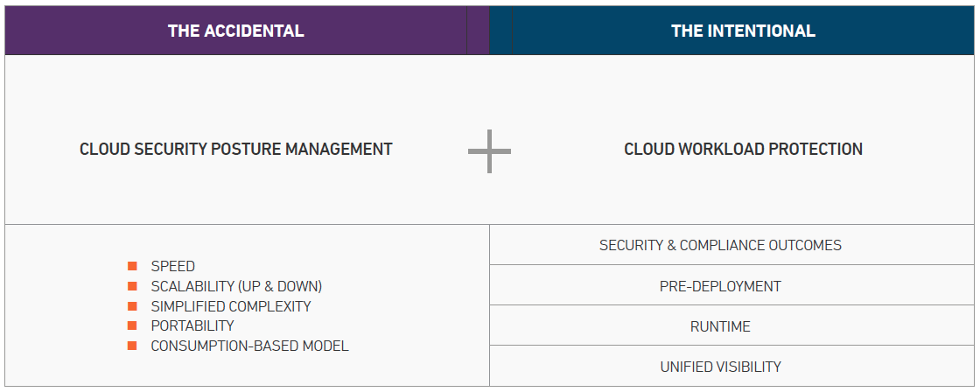The image size is (980, 392).
Task: Select Security & Compliance Outcomes row
Action: pyautogui.click(x=731, y=245)
